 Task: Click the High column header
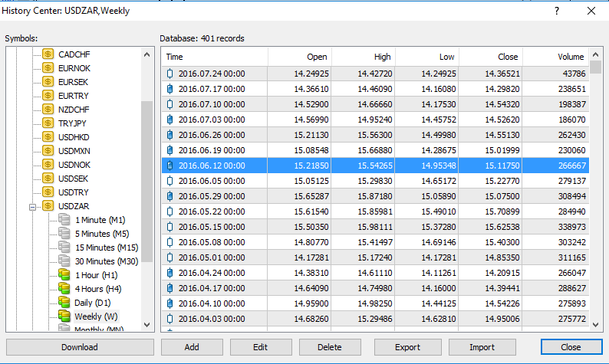tap(363, 57)
